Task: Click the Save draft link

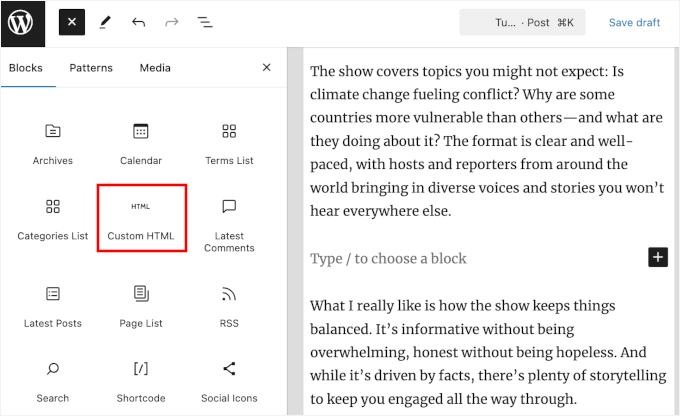Action: click(x=634, y=22)
